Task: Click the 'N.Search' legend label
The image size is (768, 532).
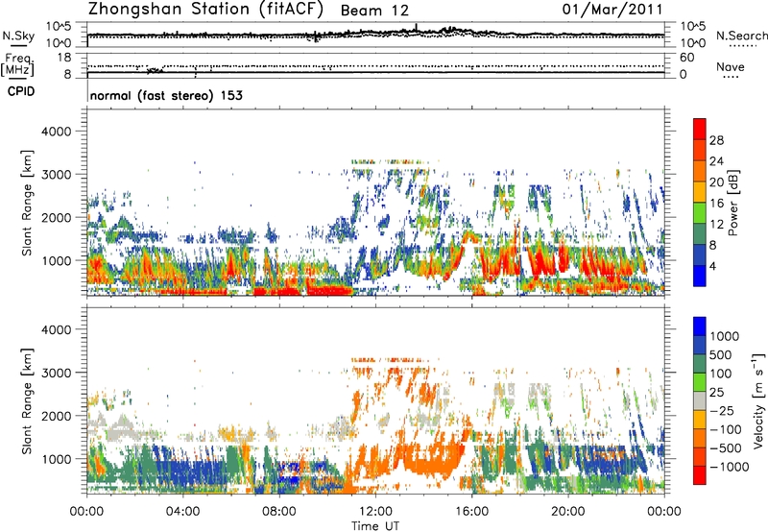Action: point(741,36)
